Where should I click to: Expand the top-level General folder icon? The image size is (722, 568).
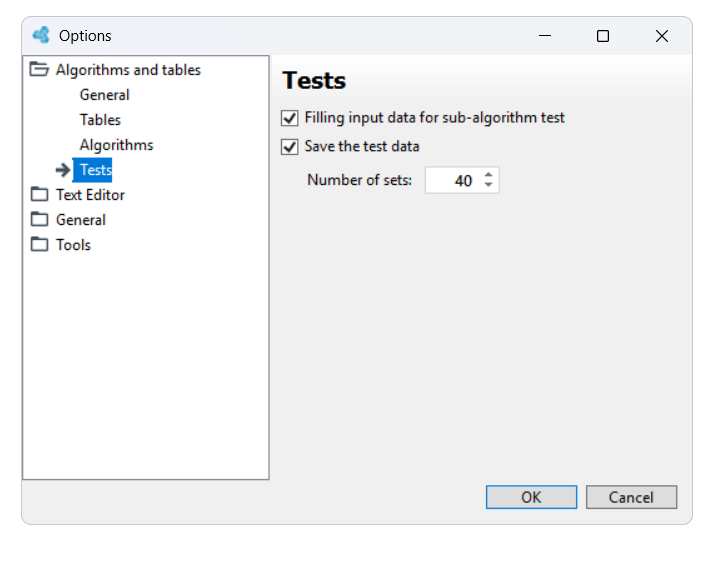[x=39, y=219]
